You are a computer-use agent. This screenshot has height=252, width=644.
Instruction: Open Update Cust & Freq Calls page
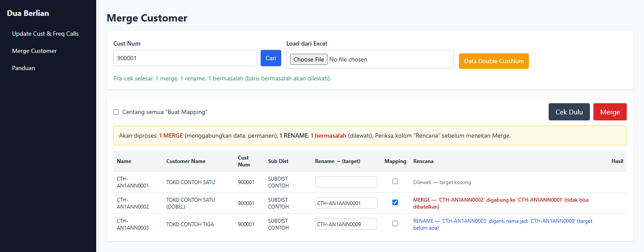[46, 34]
